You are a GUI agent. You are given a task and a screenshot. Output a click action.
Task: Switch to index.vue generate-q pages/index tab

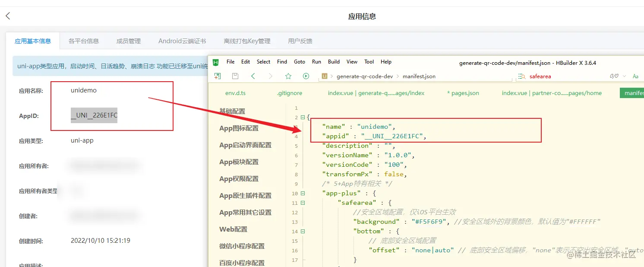pos(376,93)
